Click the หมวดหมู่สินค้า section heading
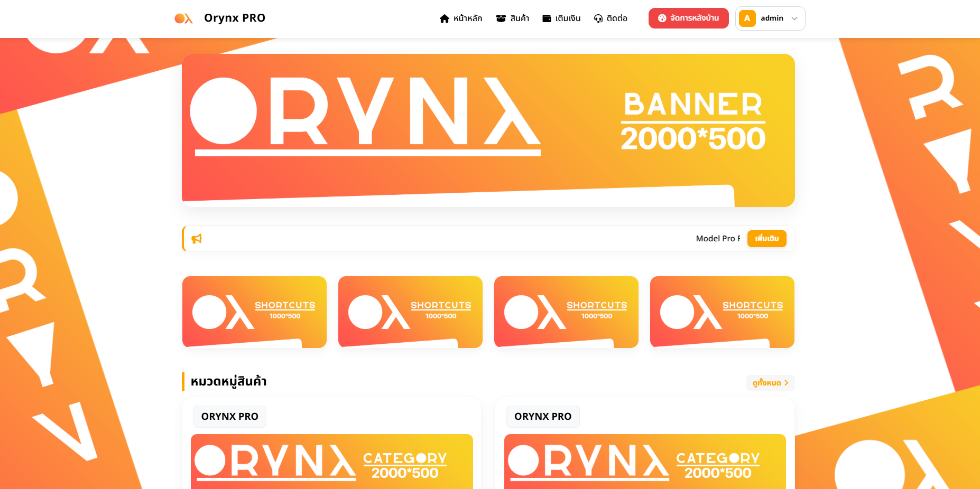Viewport: 980px width, 489px height. (x=228, y=382)
